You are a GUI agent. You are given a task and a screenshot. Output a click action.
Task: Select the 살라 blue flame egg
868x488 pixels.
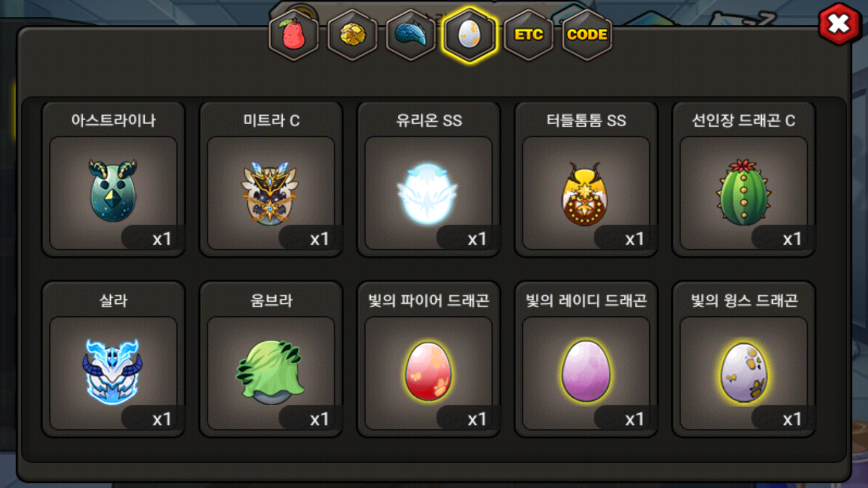(x=113, y=372)
